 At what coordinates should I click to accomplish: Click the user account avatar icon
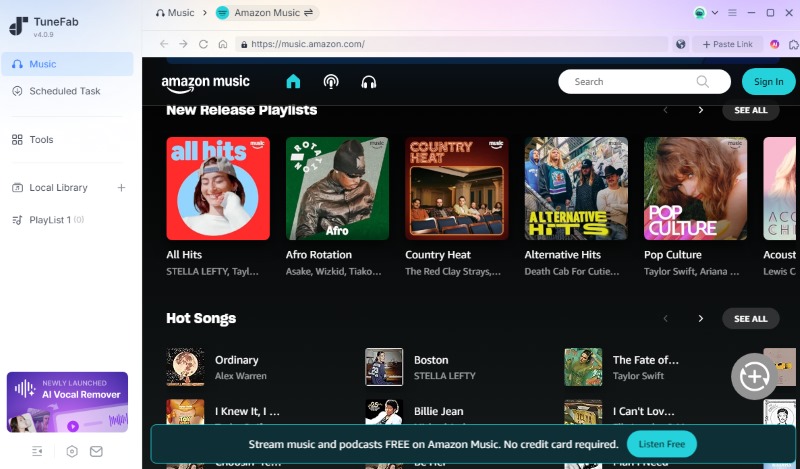click(700, 13)
